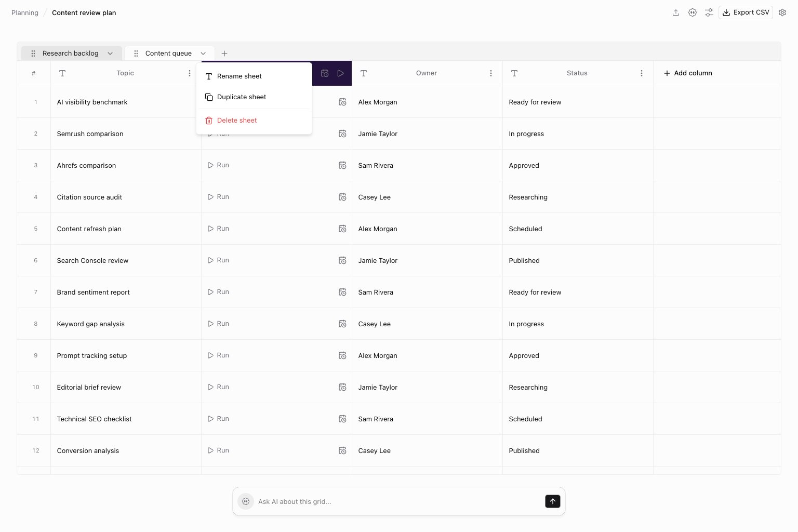The height and width of the screenshot is (532, 798).
Task: Select the Prompt tracking setup topic cell
Action: (126, 356)
